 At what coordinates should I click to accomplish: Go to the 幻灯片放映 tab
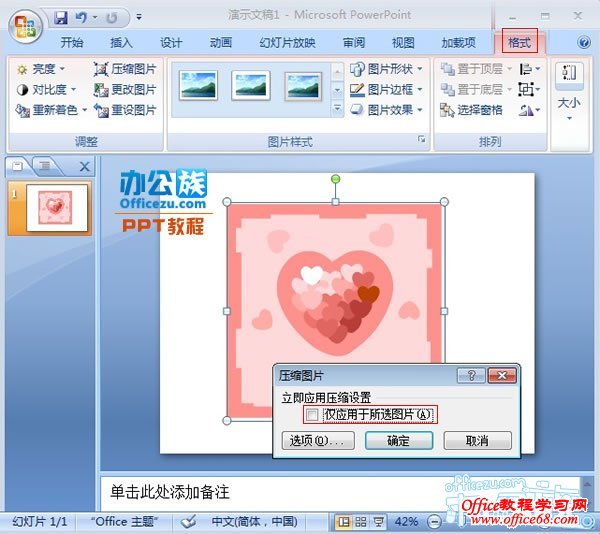(x=287, y=42)
